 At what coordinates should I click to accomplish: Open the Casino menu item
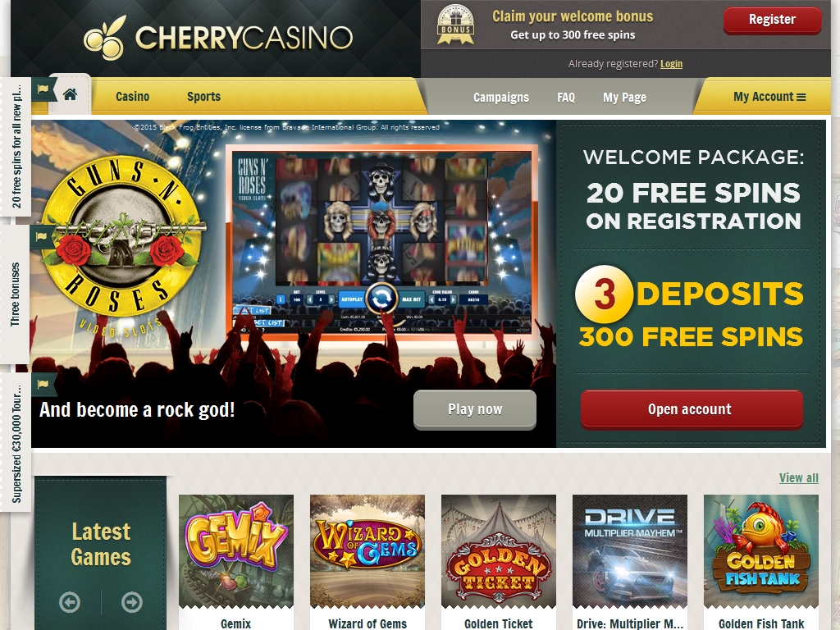[x=132, y=97]
